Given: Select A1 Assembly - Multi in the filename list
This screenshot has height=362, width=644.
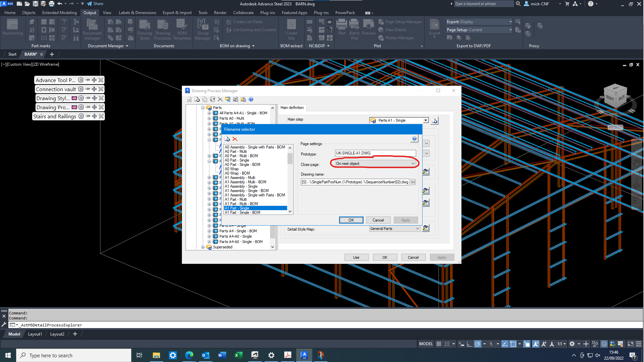Looking at the screenshot, I should (x=240, y=178).
